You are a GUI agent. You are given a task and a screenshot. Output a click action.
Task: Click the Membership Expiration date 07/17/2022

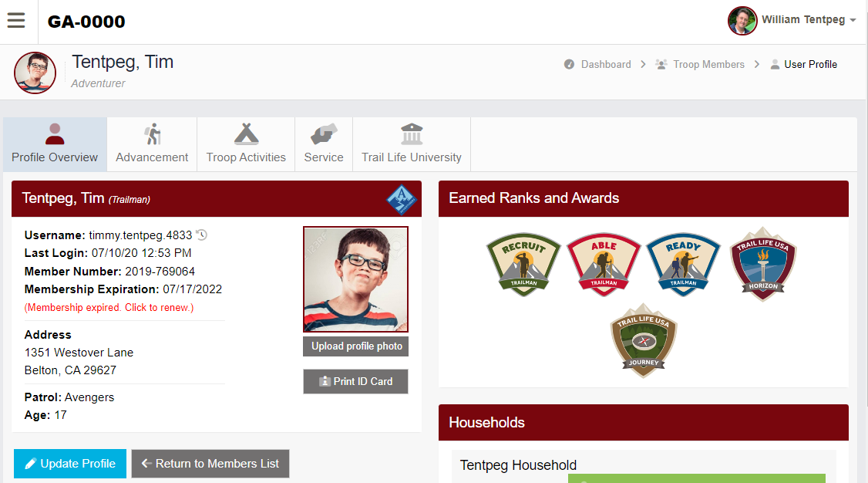click(192, 289)
